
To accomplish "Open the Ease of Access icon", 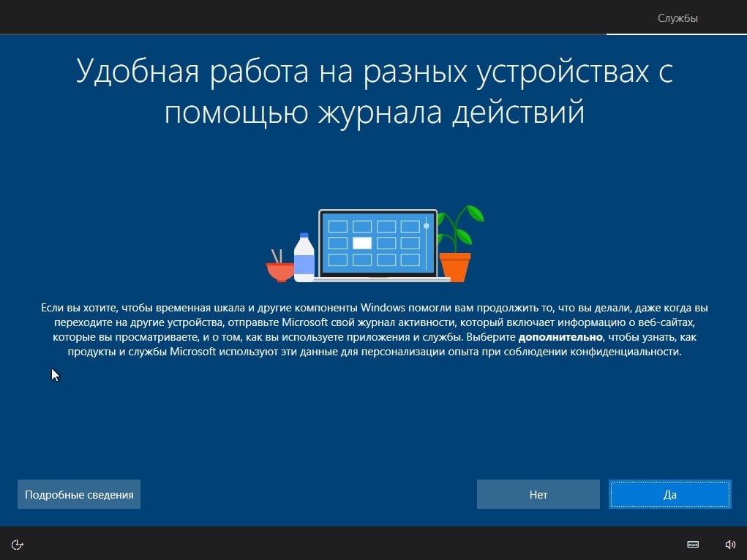I will [19, 544].
